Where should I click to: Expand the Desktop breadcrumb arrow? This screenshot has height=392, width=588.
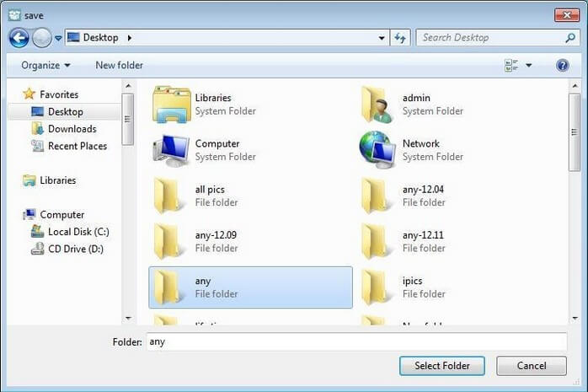[130, 38]
